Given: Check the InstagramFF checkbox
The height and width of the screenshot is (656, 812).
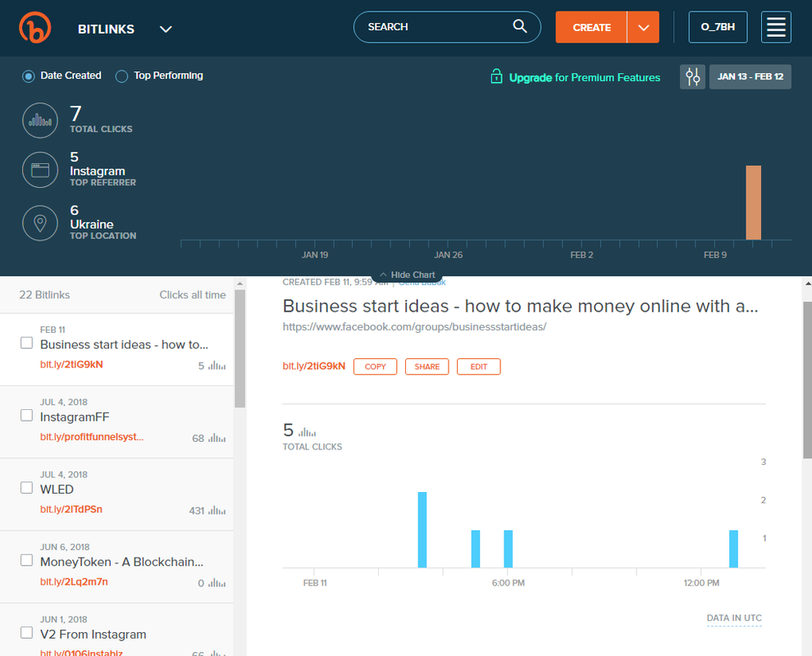Looking at the screenshot, I should tap(26, 415).
